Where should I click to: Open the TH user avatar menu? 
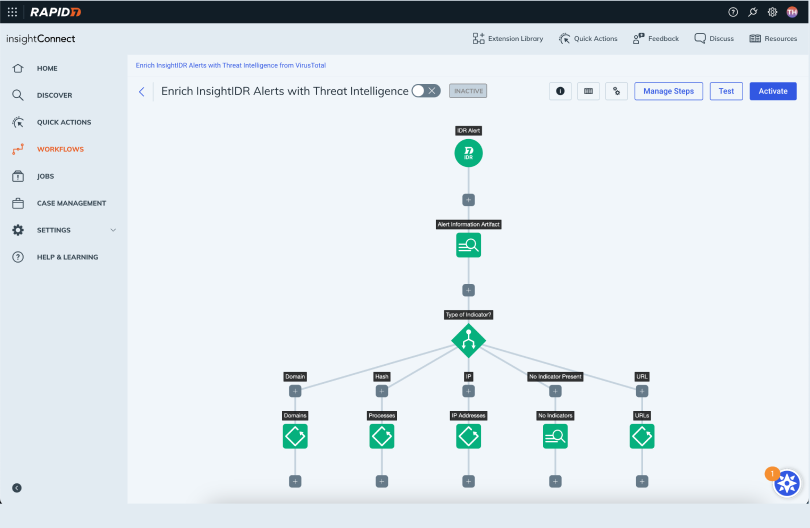pos(791,12)
